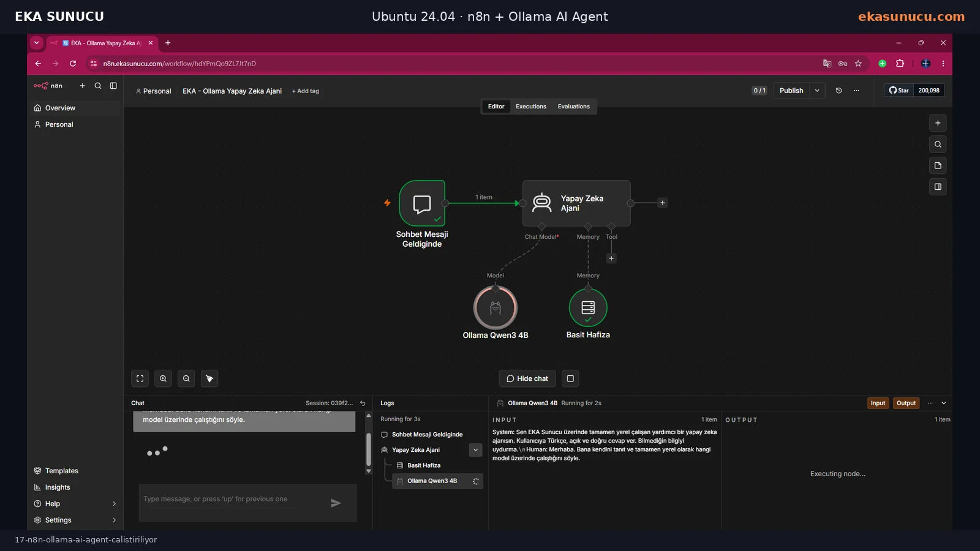Click Add tag next to workflow name
The image size is (980, 551).
[x=306, y=91]
